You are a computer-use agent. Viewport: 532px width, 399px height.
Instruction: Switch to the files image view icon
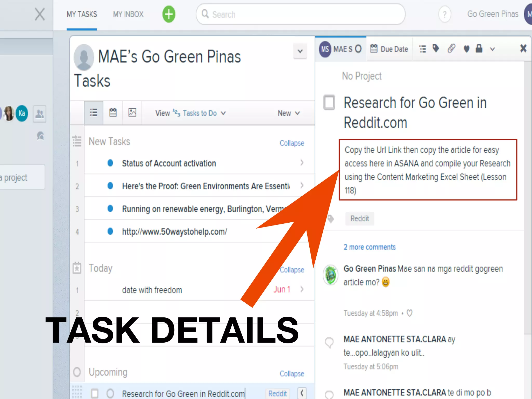coord(132,113)
